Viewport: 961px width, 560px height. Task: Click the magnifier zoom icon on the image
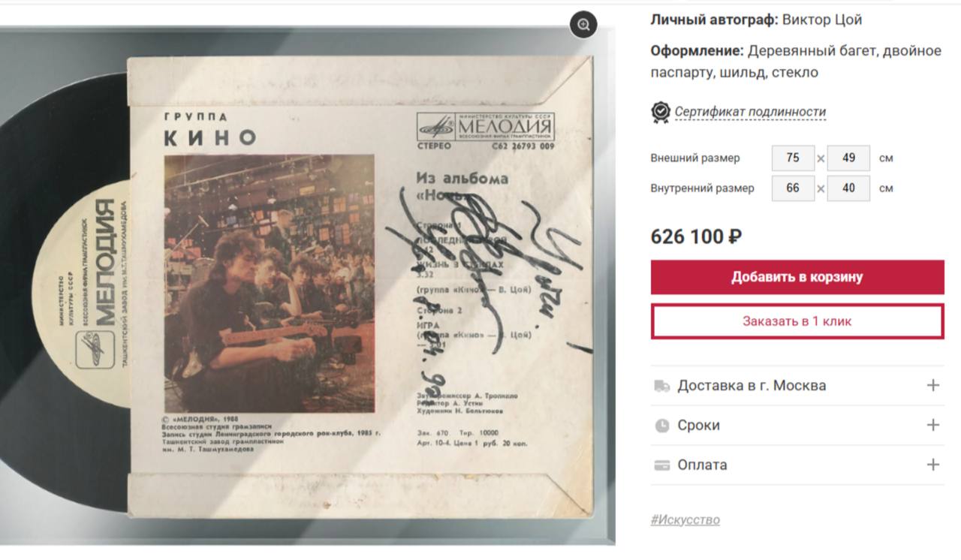pos(583,24)
